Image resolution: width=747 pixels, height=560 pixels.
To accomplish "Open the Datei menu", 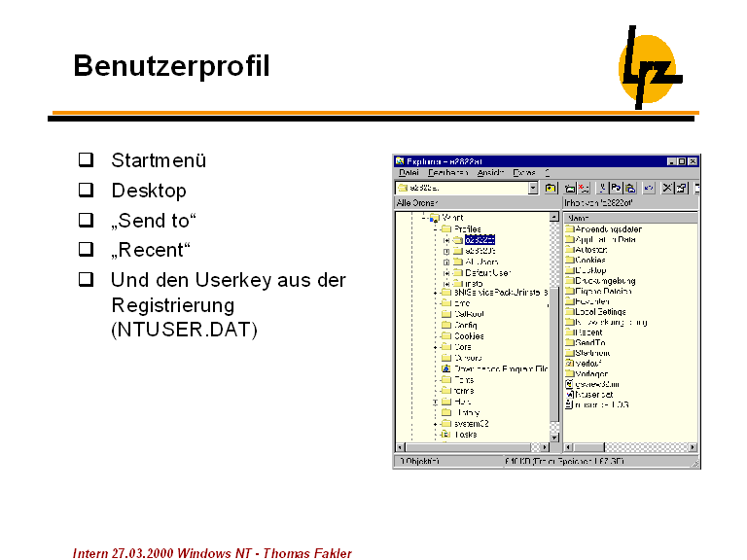I will point(409,172).
